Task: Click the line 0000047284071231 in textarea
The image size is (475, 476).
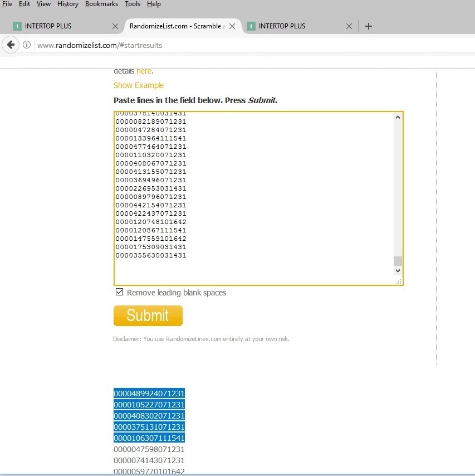Action: pyautogui.click(x=151, y=130)
